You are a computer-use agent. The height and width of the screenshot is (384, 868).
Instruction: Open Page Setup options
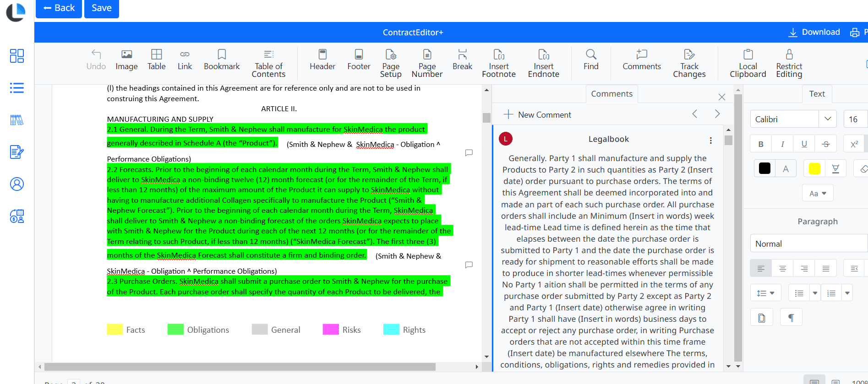(x=391, y=64)
